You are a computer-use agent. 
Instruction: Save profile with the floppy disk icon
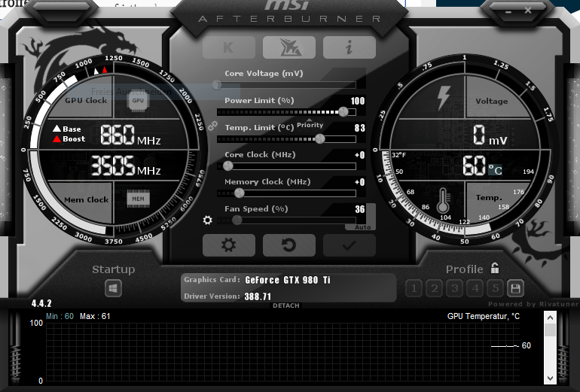click(515, 288)
